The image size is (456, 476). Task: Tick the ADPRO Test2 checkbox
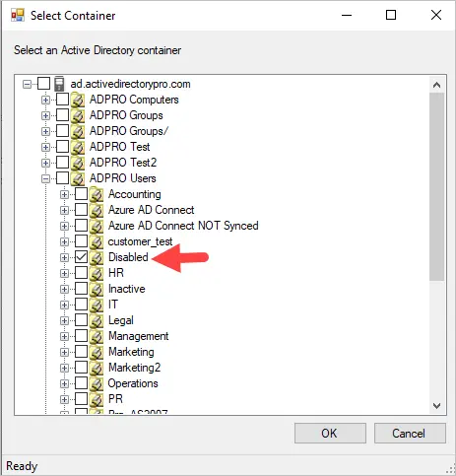pos(62,163)
